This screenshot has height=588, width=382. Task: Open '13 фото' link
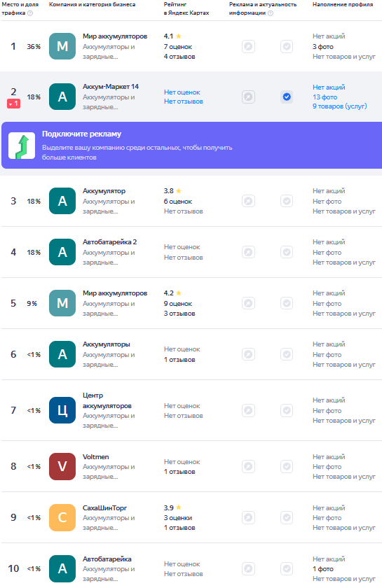tap(325, 97)
